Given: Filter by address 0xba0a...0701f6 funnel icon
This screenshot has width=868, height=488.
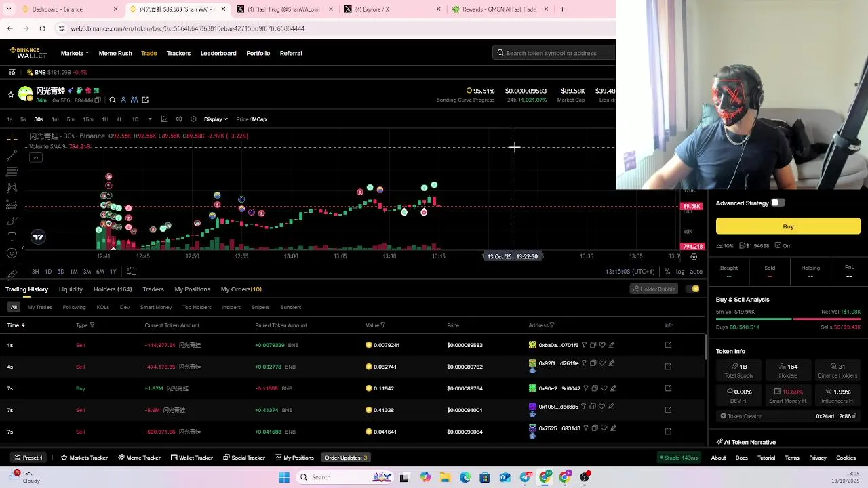Looking at the screenshot, I should pos(584,345).
